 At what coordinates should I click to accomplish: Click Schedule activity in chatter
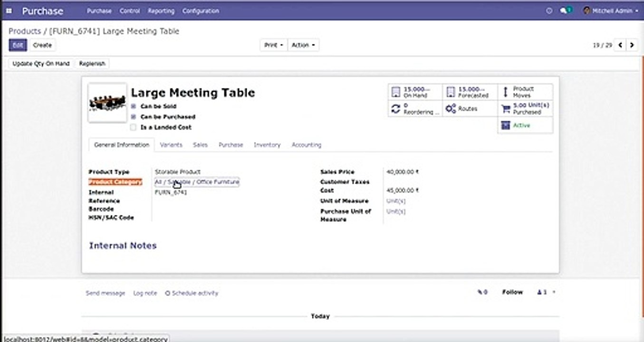(192, 293)
